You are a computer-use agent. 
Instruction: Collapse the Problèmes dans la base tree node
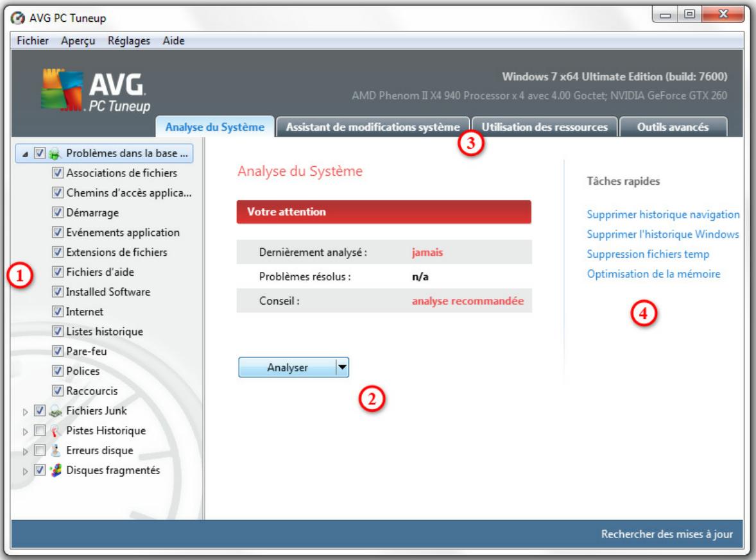coord(24,154)
